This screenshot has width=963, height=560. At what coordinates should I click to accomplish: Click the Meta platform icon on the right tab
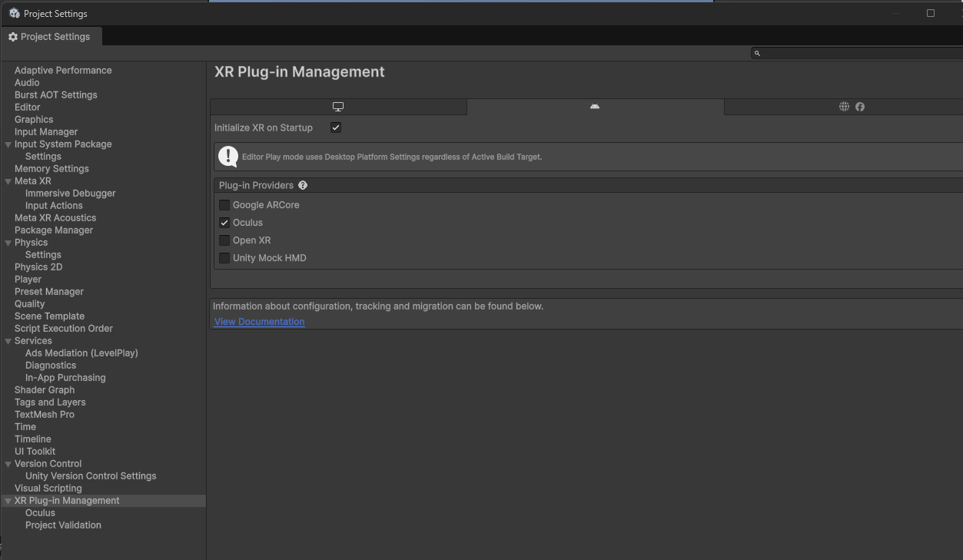click(859, 107)
